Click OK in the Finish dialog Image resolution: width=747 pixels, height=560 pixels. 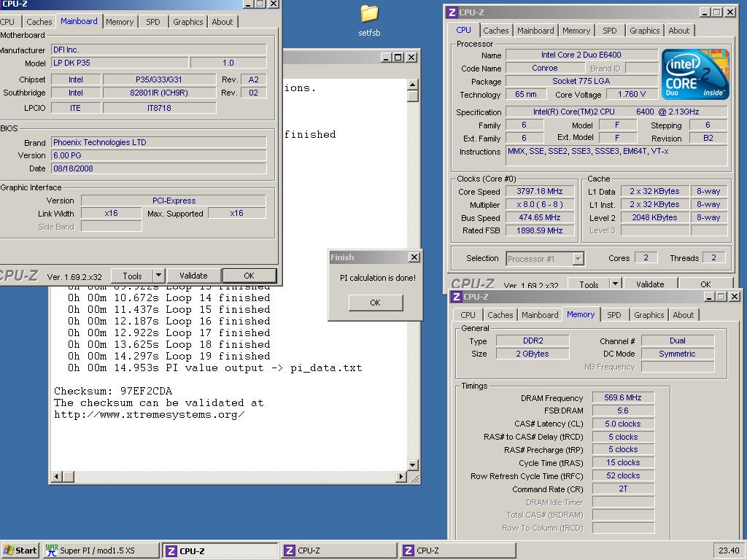376,303
